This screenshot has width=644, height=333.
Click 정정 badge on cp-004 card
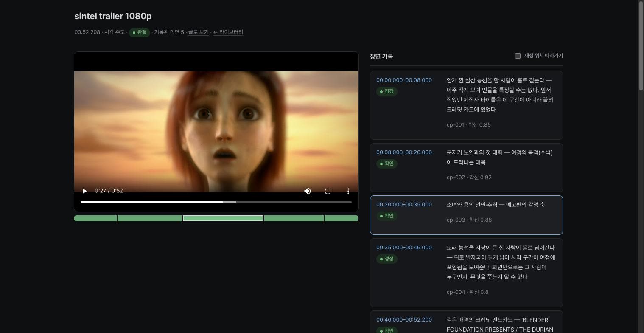click(x=386, y=259)
